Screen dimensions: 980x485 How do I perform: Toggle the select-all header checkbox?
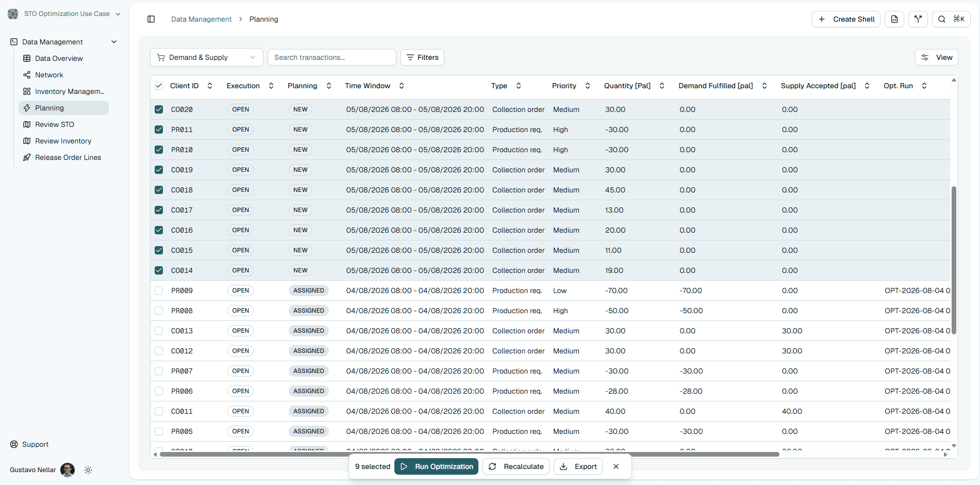click(159, 86)
